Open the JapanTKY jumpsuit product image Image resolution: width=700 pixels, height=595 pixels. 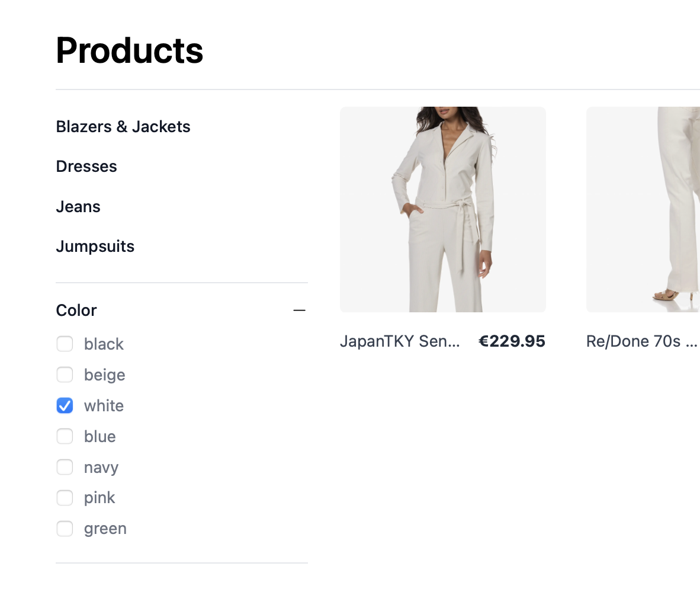(x=442, y=209)
